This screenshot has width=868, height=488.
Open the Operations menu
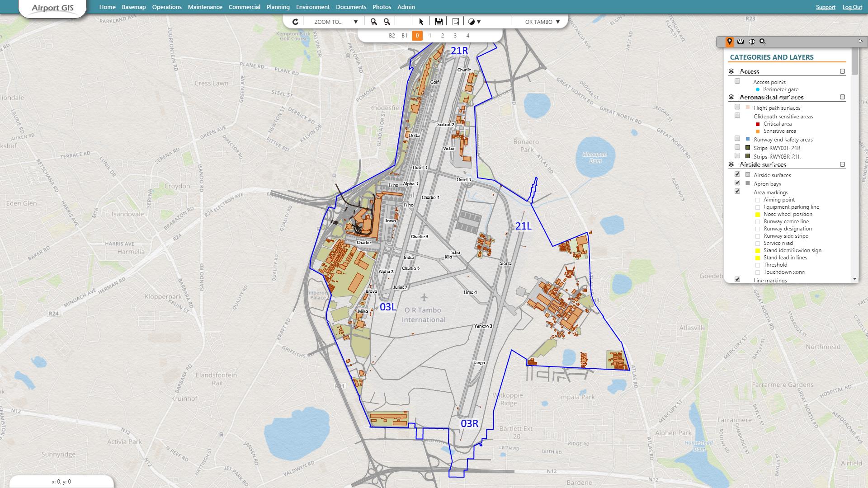167,7
